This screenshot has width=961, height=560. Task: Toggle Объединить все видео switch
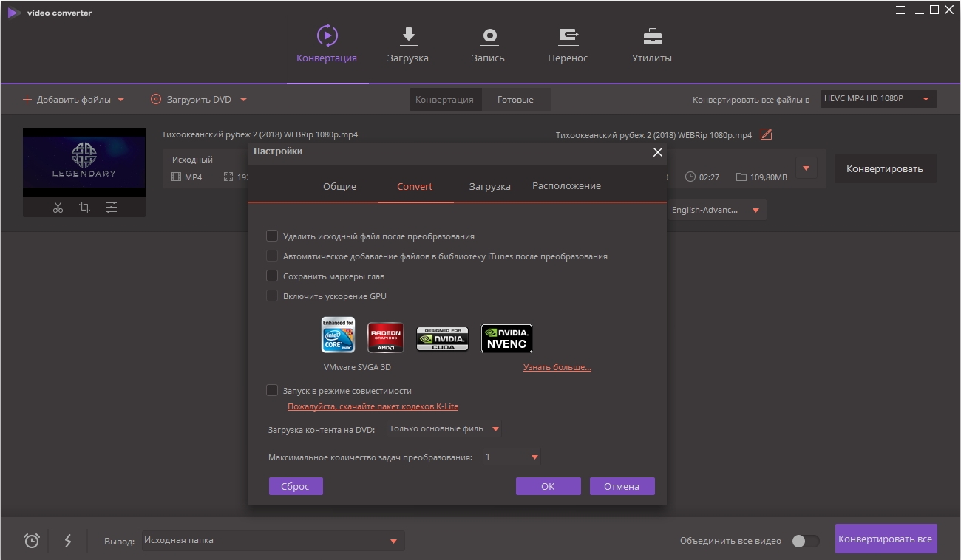tap(805, 541)
